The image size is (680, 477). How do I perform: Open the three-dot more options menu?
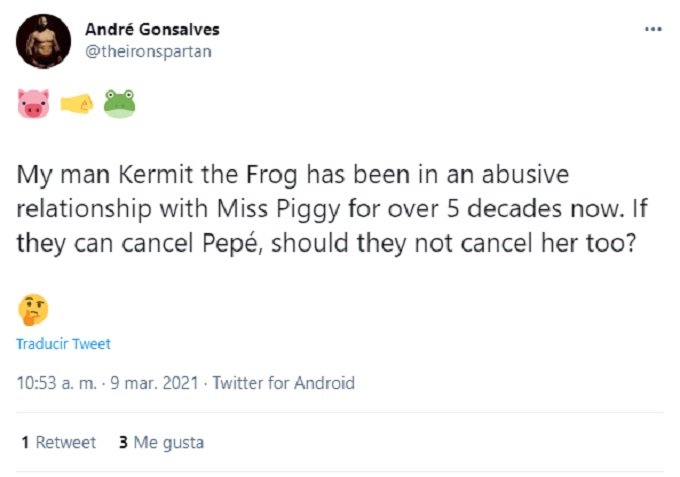653,29
